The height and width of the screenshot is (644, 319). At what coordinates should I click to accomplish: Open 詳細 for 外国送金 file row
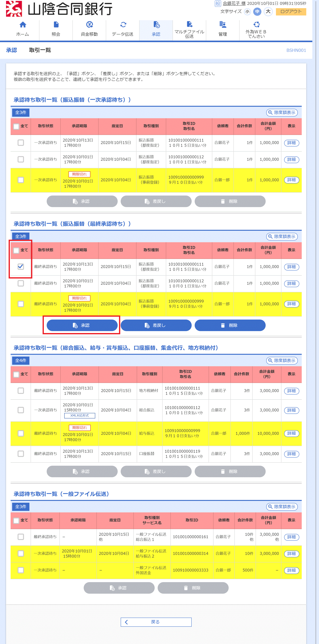click(292, 570)
